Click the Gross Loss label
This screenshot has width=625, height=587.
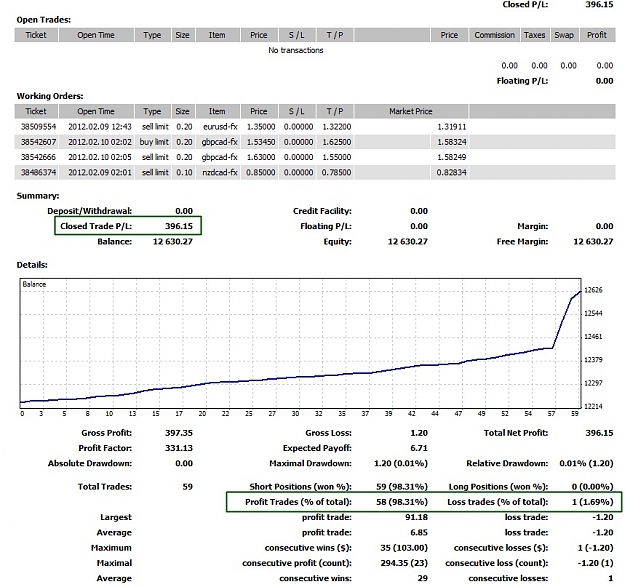coord(328,433)
